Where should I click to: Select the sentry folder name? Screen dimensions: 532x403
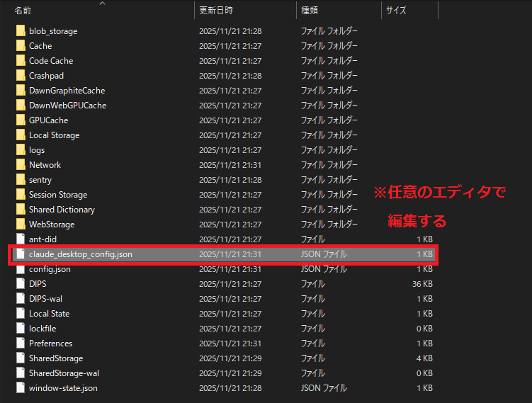point(40,180)
